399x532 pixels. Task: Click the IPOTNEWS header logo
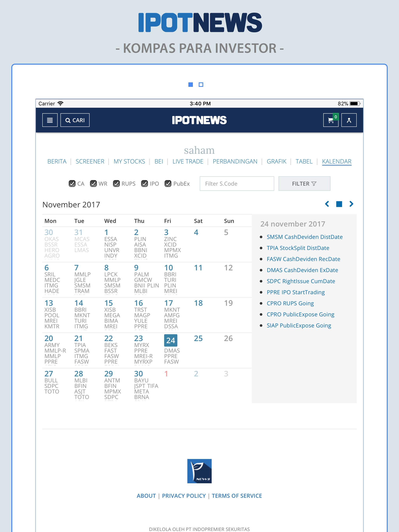click(199, 120)
